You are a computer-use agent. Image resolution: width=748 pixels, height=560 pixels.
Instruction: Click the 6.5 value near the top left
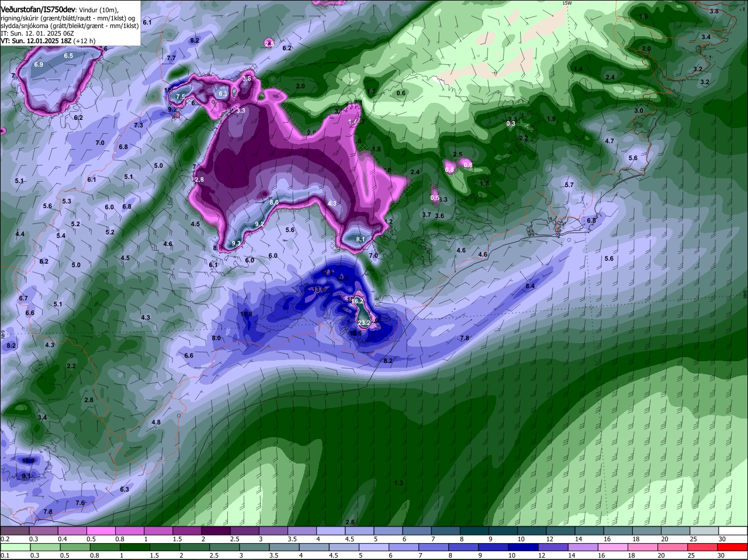point(68,56)
